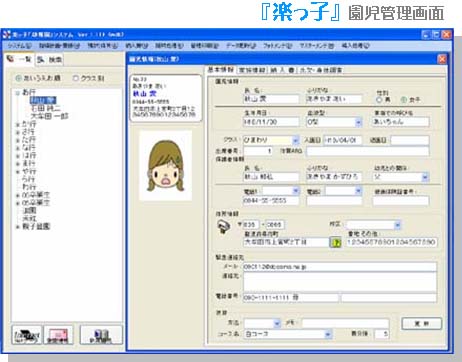Switch to the 検索 tab in left panel
462x362 pixels.
point(49,60)
